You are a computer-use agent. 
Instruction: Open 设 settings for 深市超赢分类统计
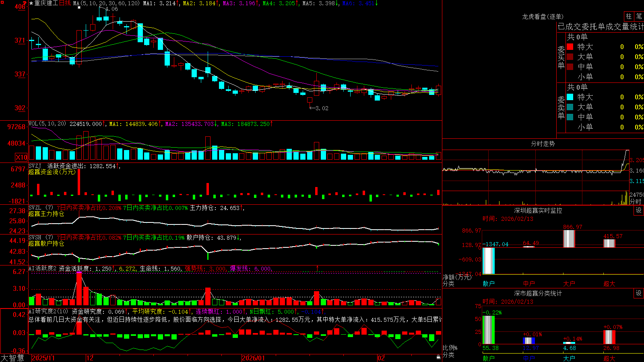[x=639, y=293]
